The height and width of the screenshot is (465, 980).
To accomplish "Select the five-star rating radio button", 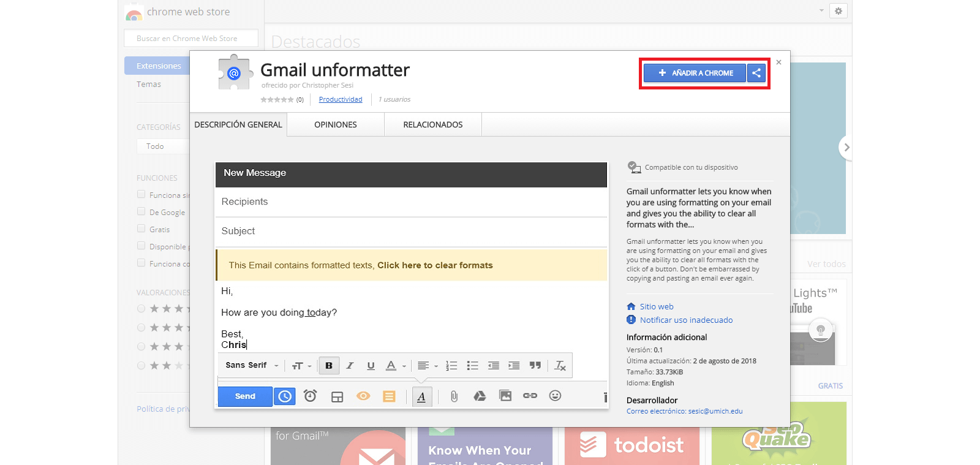I will click(141, 309).
